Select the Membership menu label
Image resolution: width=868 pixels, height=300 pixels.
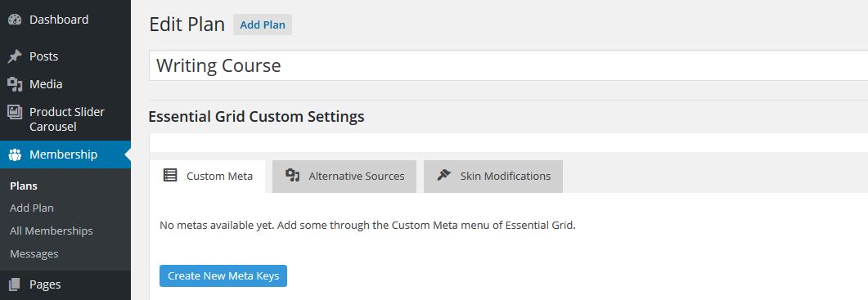click(63, 154)
